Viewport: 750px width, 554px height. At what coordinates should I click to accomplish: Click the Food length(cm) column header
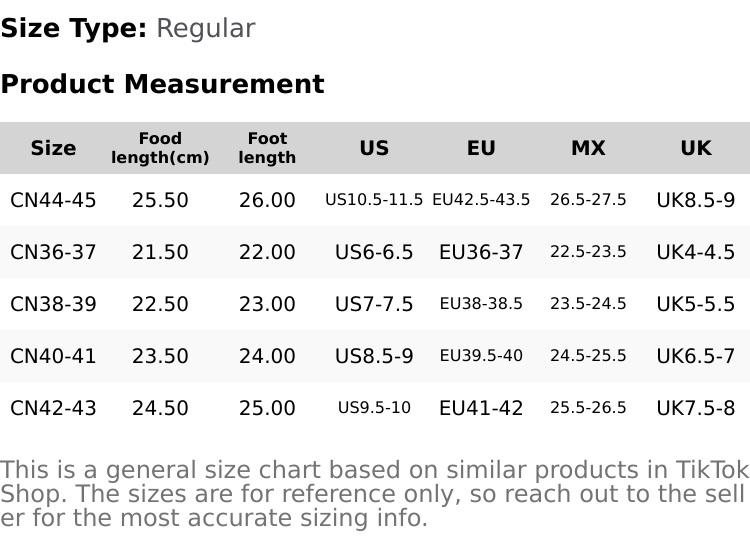point(160,148)
